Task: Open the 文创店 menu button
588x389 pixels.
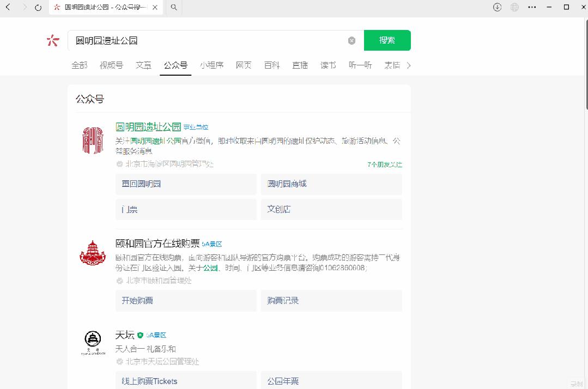Action: (331, 210)
